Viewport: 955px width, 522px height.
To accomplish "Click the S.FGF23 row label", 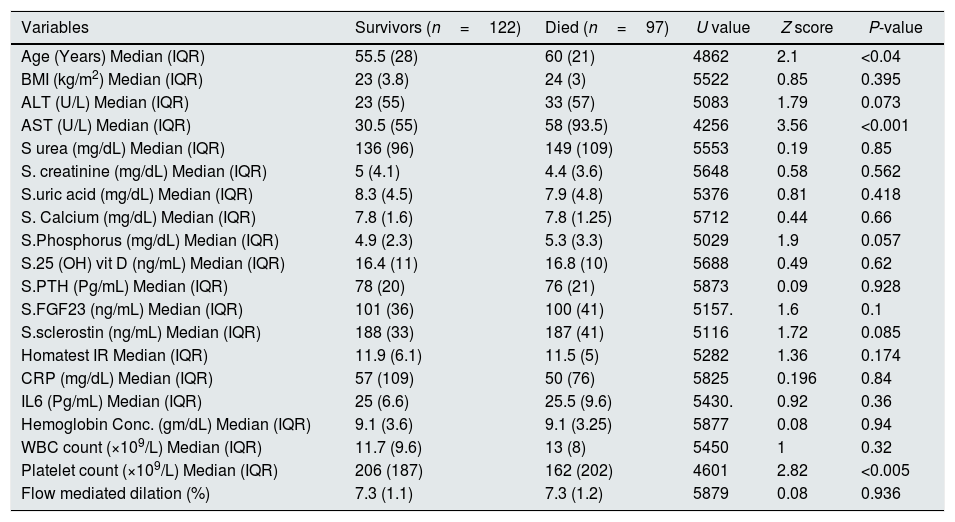I will tap(132, 310).
